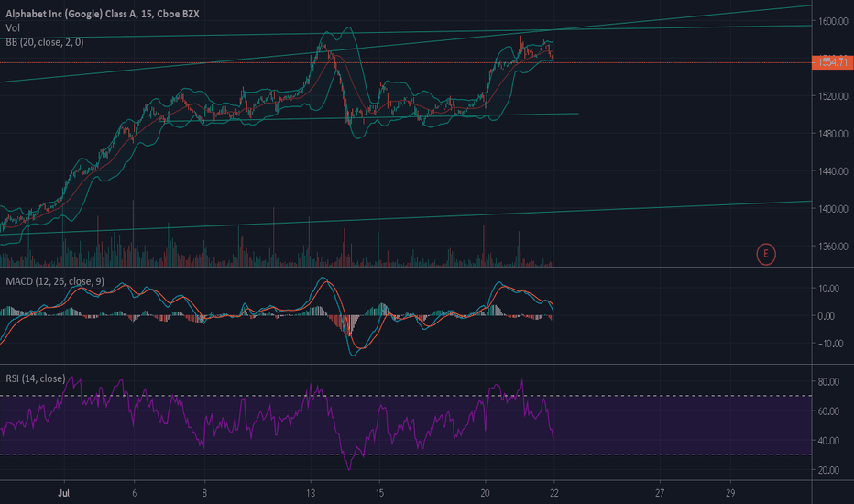Click the RSI 40.00 scale label

point(828,441)
